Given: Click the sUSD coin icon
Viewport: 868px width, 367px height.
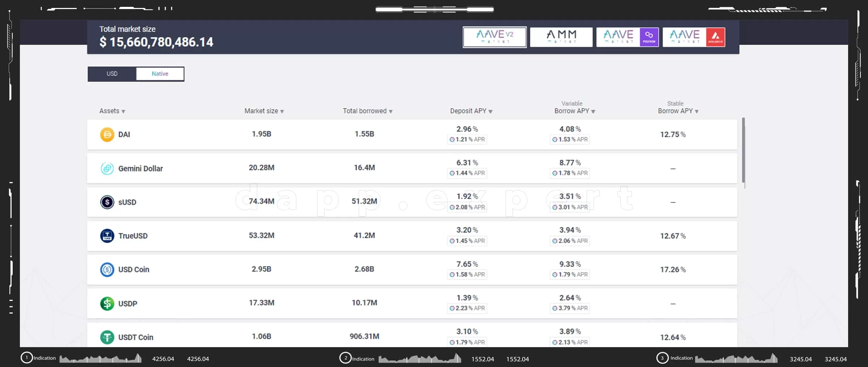Looking at the screenshot, I should pyautogui.click(x=107, y=202).
